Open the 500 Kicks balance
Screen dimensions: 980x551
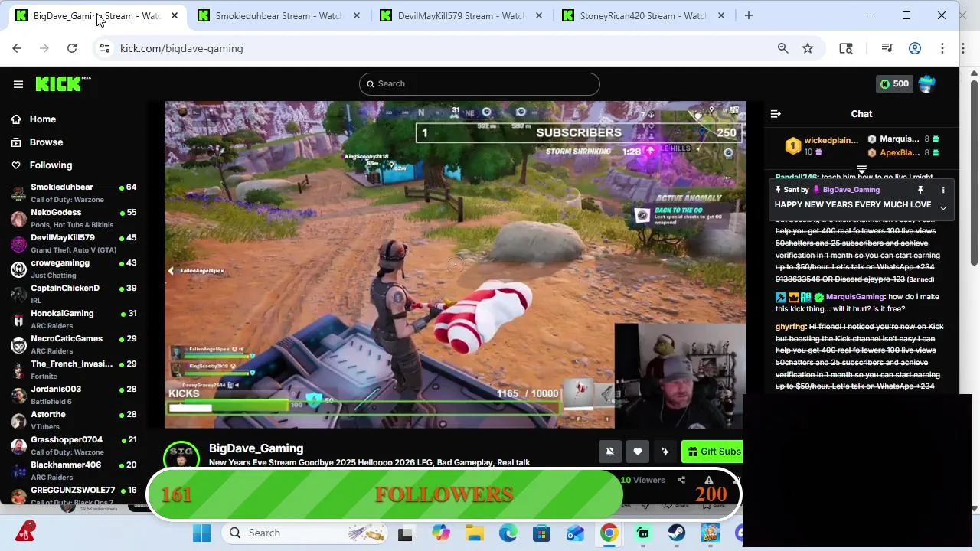pos(894,84)
